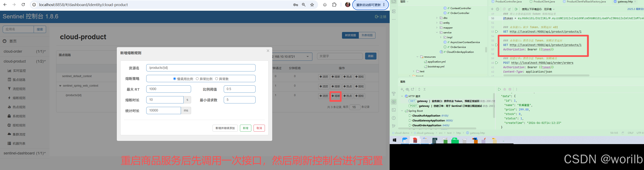Click the 新增并继续添加 button
Screen dimensions: 644x170
point(225,128)
